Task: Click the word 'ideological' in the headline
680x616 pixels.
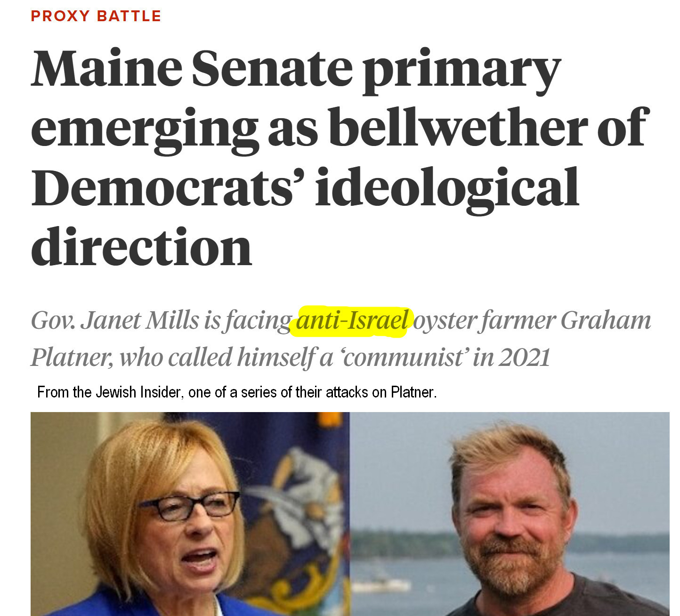Action: 446,186
